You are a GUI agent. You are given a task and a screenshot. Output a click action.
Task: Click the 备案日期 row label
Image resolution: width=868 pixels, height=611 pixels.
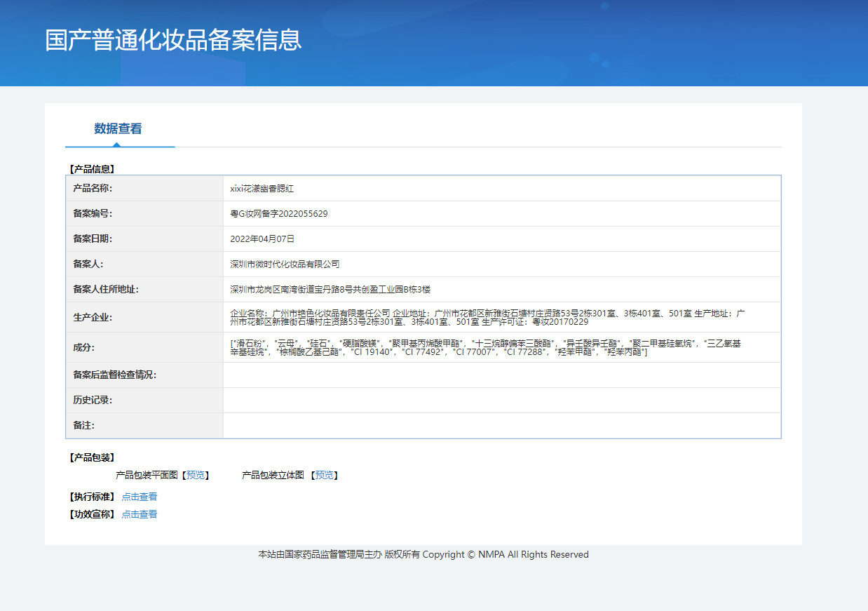[x=93, y=239]
